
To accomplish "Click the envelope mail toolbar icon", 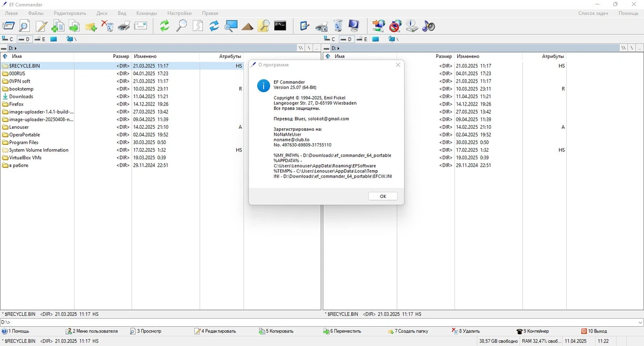I will 141,26.
